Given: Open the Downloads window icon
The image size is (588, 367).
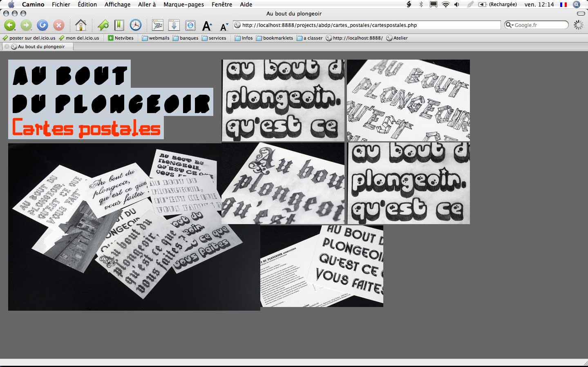Looking at the screenshot, I should pyautogui.click(x=174, y=25).
